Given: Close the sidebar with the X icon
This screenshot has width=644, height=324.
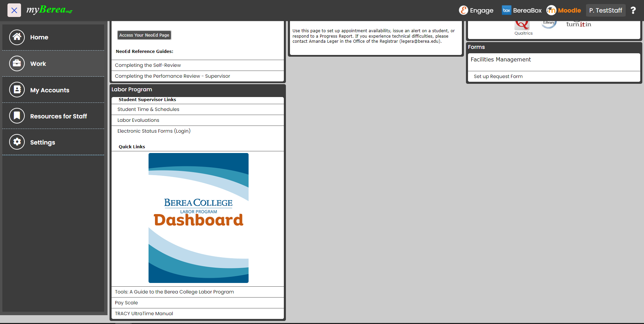Looking at the screenshot, I should [14, 10].
